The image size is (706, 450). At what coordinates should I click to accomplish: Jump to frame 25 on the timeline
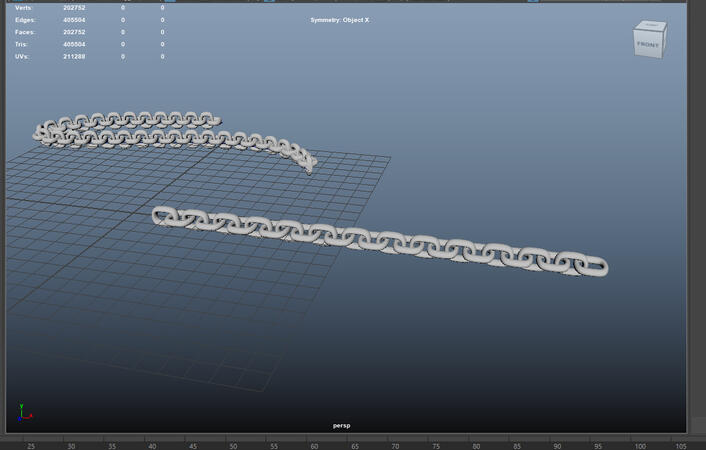31,446
